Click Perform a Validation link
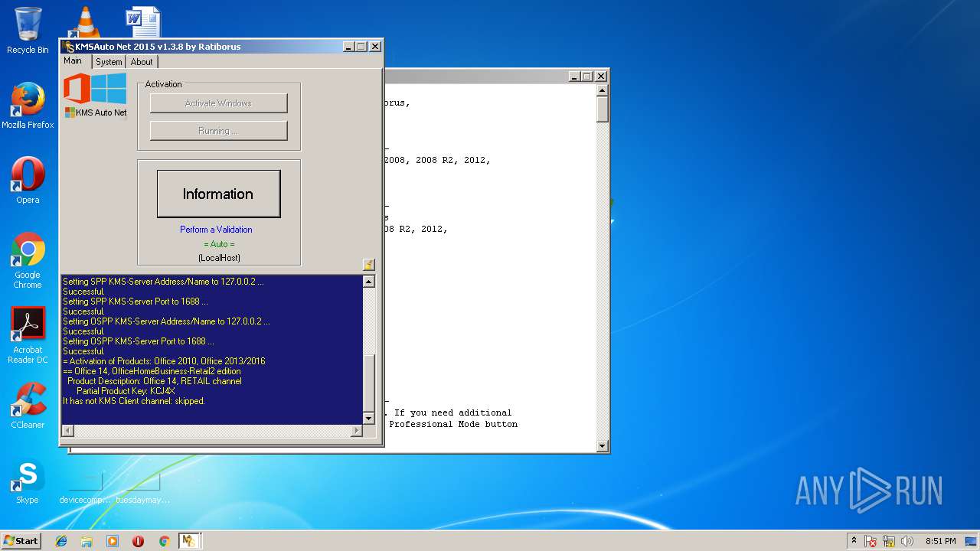 [x=216, y=230]
